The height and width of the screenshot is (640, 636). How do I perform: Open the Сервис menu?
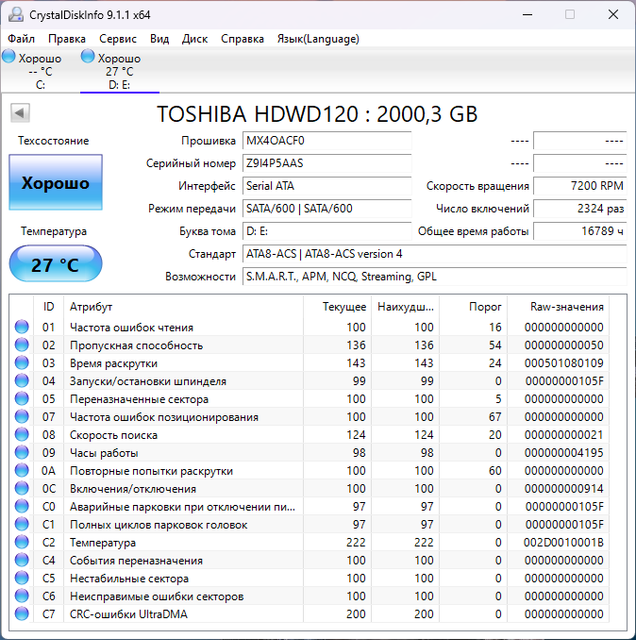point(118,39)
